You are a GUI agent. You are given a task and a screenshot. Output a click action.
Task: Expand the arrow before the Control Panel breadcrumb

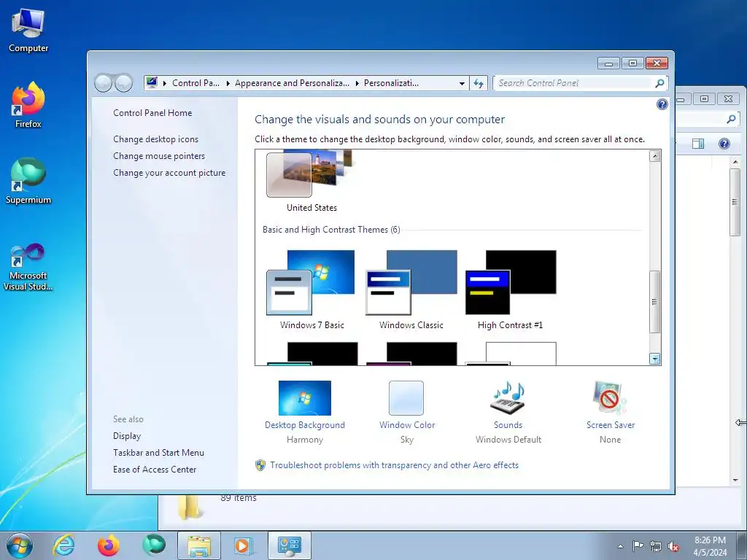tap(165, 83)
